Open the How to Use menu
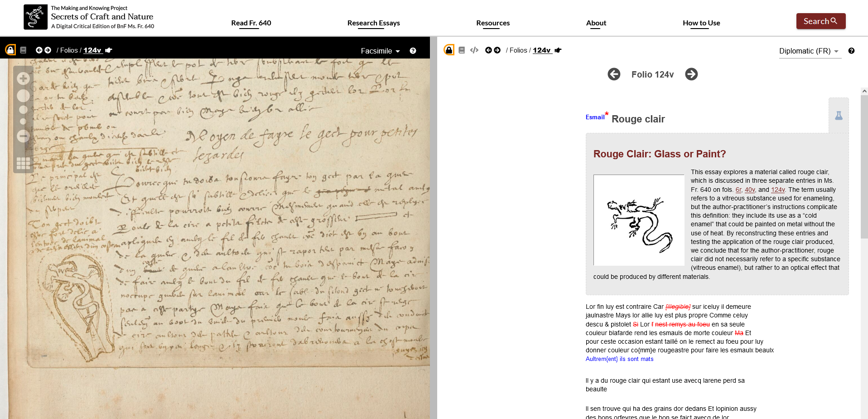Screen dimensions: 868x419 click(701, 23)
